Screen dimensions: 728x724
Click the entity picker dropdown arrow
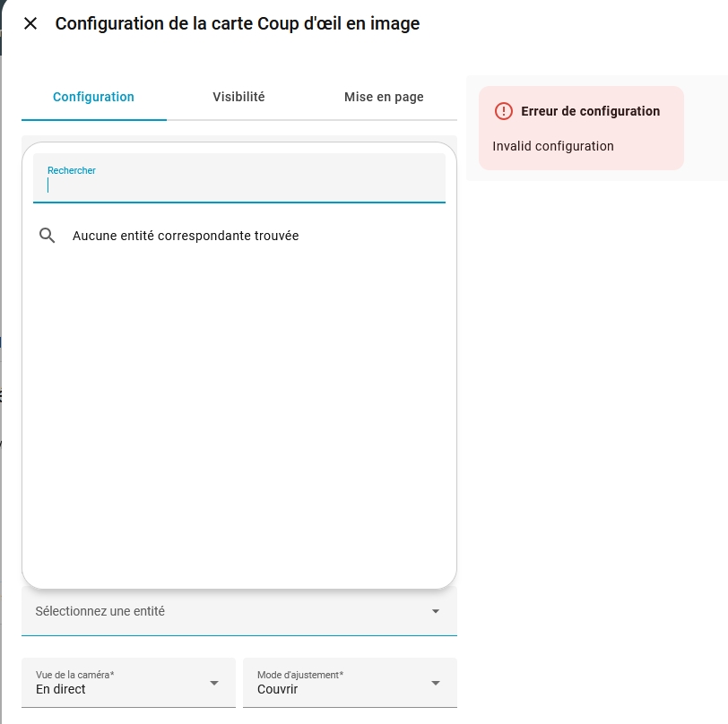click(436, 611)
